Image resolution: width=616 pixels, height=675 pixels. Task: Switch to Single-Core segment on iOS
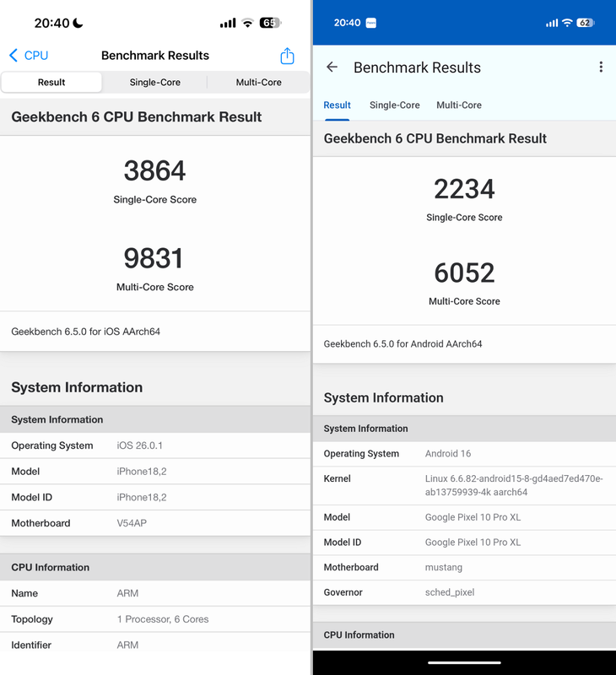coord(155,82)
